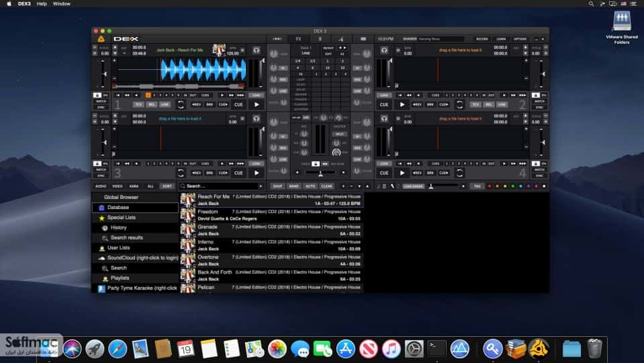Screen dimensions: 644x363
Task: Start playback on deck 4
Action: [x=402, y=173]
